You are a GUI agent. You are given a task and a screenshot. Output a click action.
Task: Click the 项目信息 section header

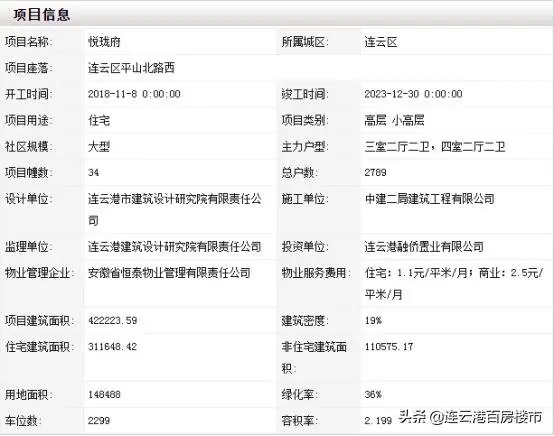pos(42,15)
